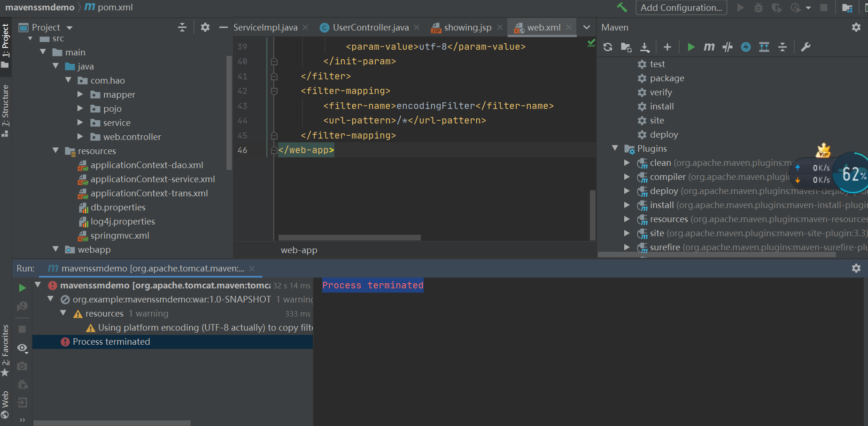Expand the compiler plugin node

[x=627, y=177]
